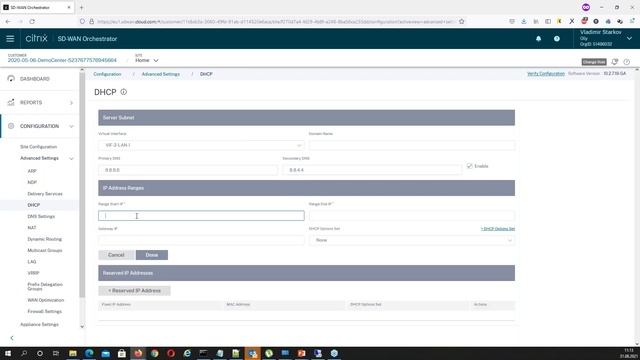Edit the Secondary DNS field
The width and height of the screenshot is (640, 360).
click(x=372, y=170)
